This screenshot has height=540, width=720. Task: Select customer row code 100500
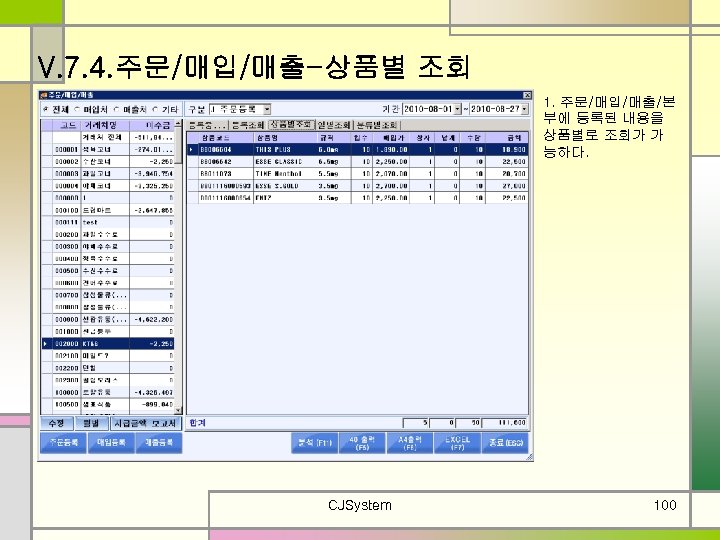[x=108, y=404]
